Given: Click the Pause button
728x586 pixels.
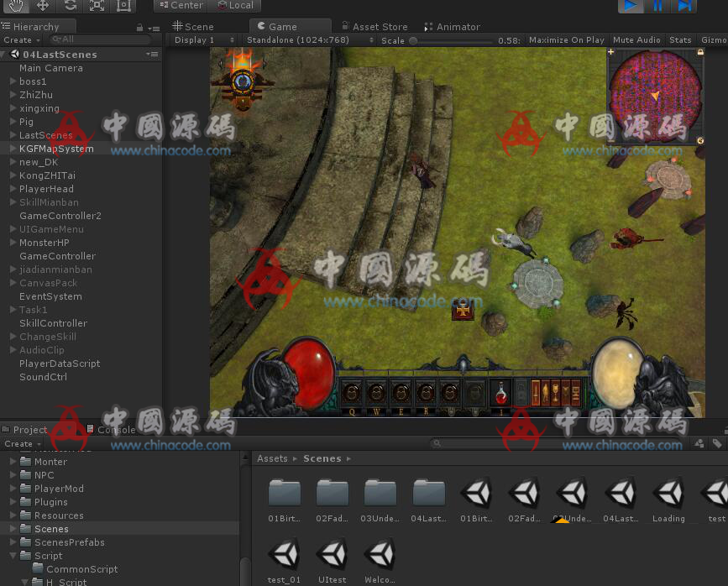Looking at the screenshot, I should [658, 5].
